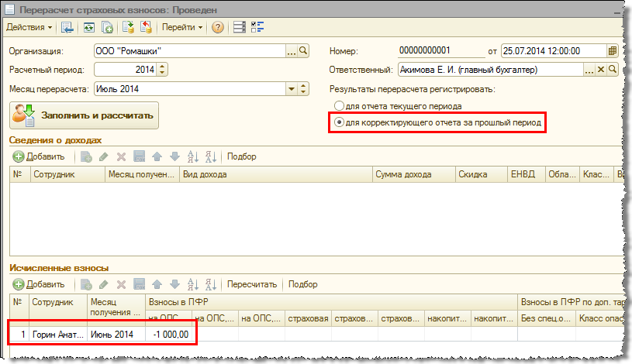The width and height of the screenshot is (632, 364).
Task: Click the document date field 25.07.2014
Action: click(554, 51)
